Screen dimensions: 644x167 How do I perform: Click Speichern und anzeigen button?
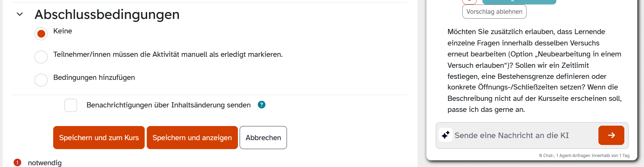click(x=192, y=138)
